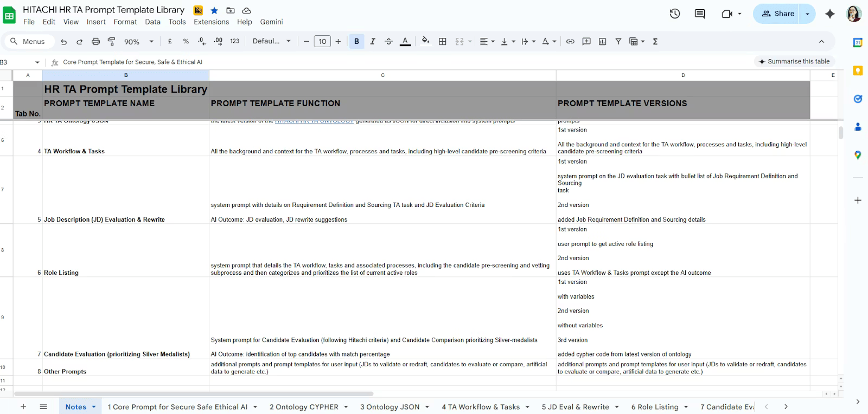The height and width of the screenshot is (414, 868).
Task: Show all sheets list icon
Action: (x=43, y=406)
